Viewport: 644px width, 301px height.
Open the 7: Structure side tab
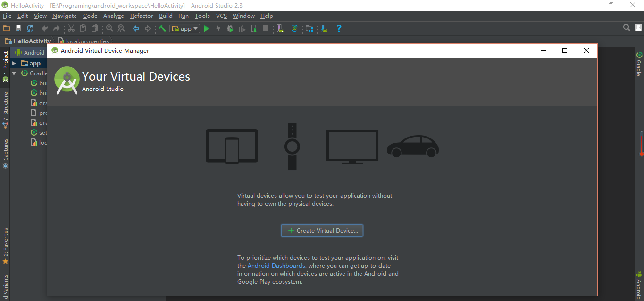coord(5,110)
